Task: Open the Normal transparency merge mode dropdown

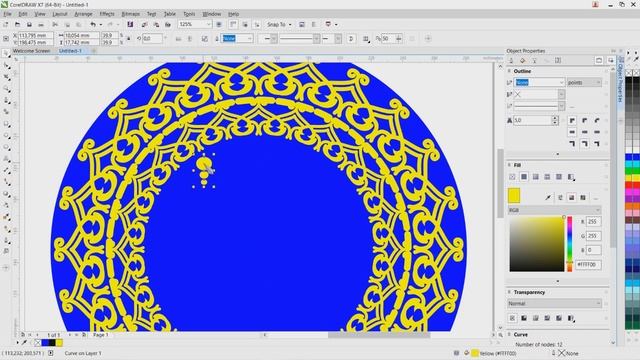Action: click(554, 303)
